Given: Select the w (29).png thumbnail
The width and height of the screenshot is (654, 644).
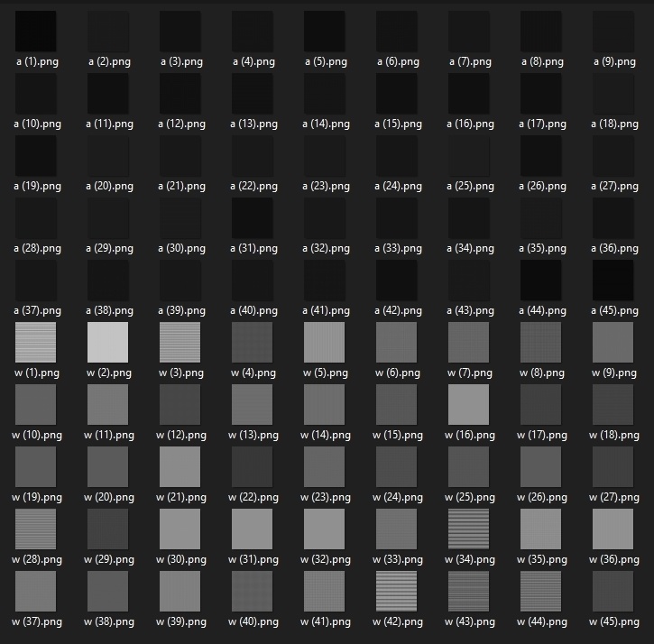Looking at the screenshot, I should click(107, 529).
